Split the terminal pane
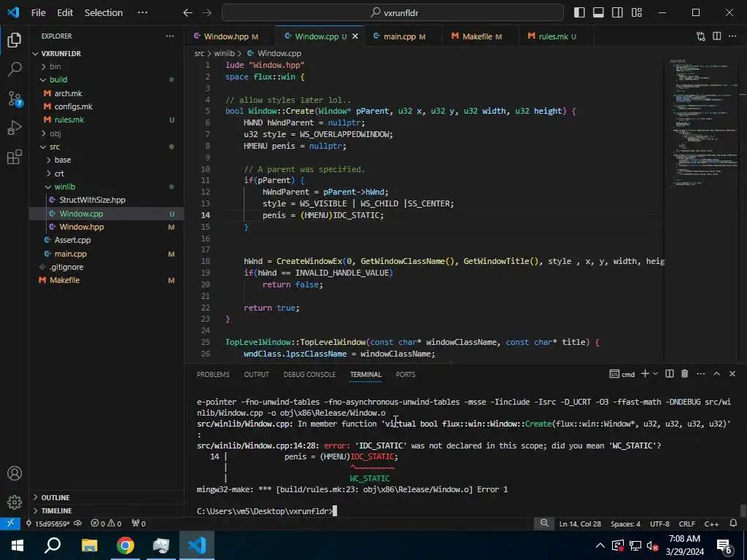Viewport: 747px width, 560px height. click(670, 374)
